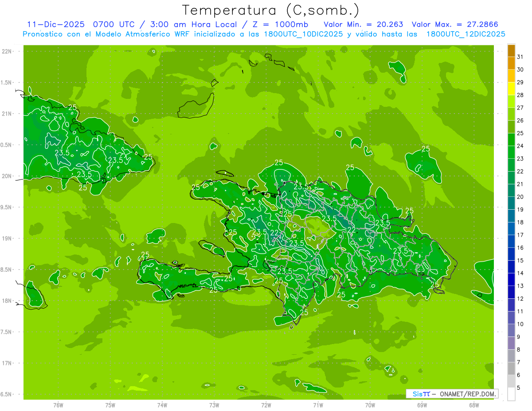The height and width of the screenshot is (411, 532).
Task: Click the '74W' longitude label
Action: [162, 405]
